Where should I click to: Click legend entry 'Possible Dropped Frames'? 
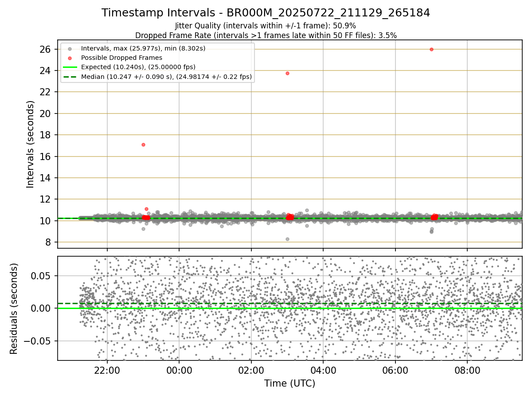coord(121,58)
